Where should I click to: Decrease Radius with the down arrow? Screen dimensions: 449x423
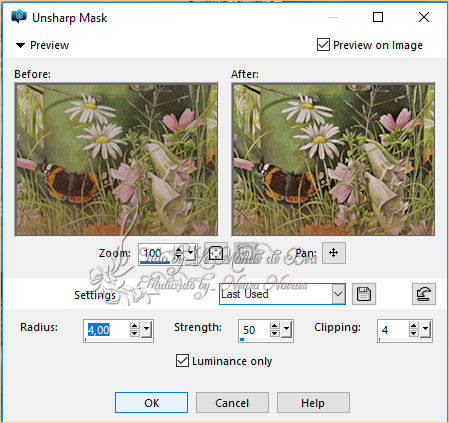(134, 334)
